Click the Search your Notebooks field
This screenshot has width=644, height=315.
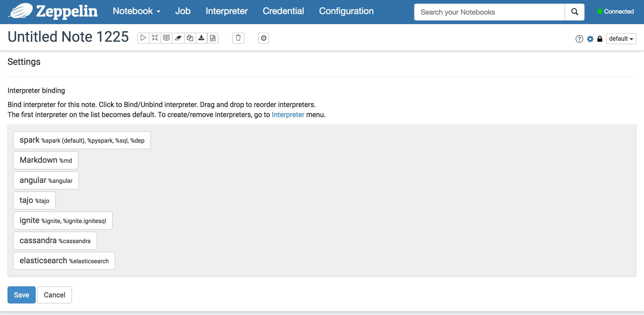pos(489,12)
